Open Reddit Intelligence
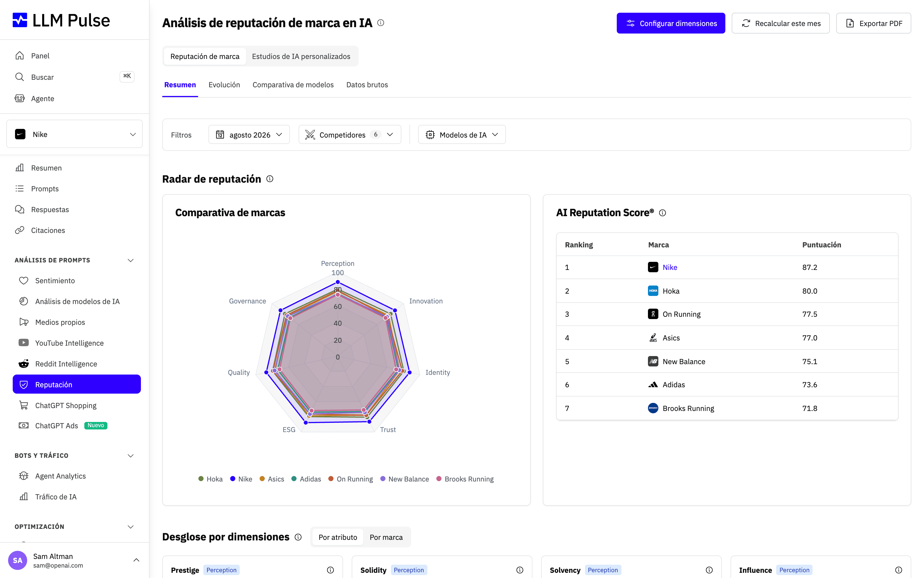The image size is (924, 578). click(77, 364)
